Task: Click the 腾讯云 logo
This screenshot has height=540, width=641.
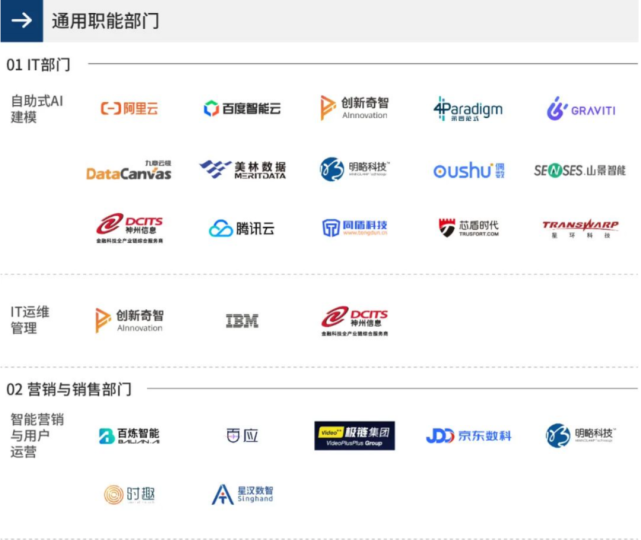Action: 242,229
